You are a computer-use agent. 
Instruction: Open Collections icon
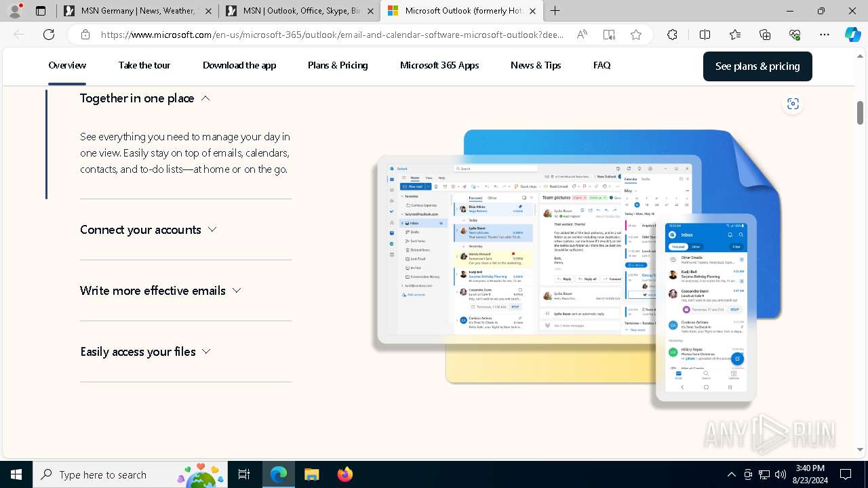click(765, 35)
